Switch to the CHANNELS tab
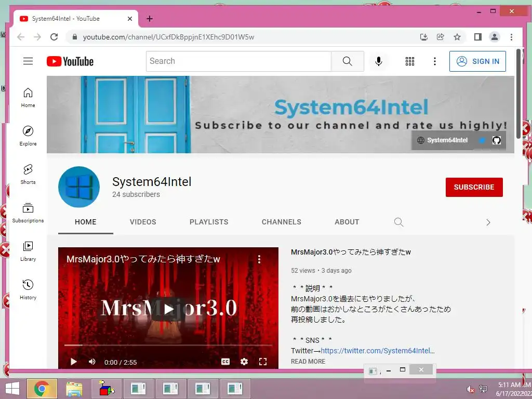 281,222
